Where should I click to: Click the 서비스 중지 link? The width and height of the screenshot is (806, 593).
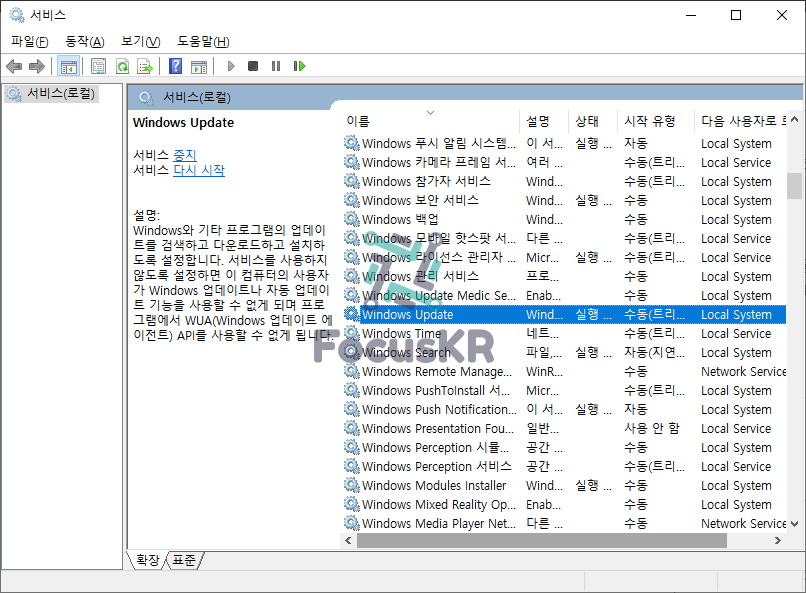click(185, 155)
